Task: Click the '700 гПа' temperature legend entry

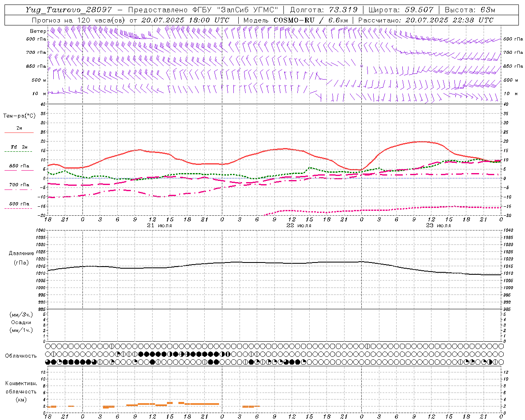Action: click(19, 185)
